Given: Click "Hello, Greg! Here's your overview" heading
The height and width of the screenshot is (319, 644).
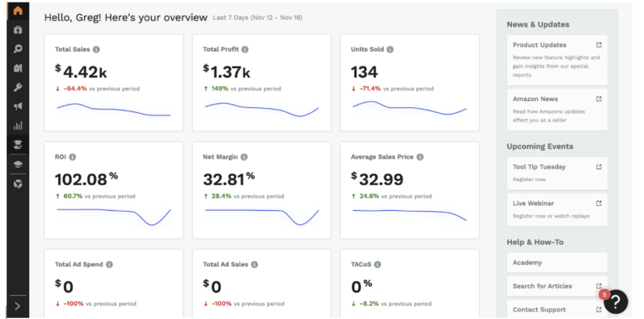Looking at the screenshot, I should (x=126, y=18).
